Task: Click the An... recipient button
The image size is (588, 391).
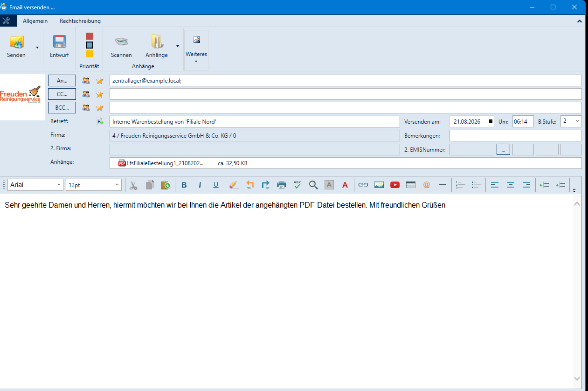Action: tap(62, 81)
